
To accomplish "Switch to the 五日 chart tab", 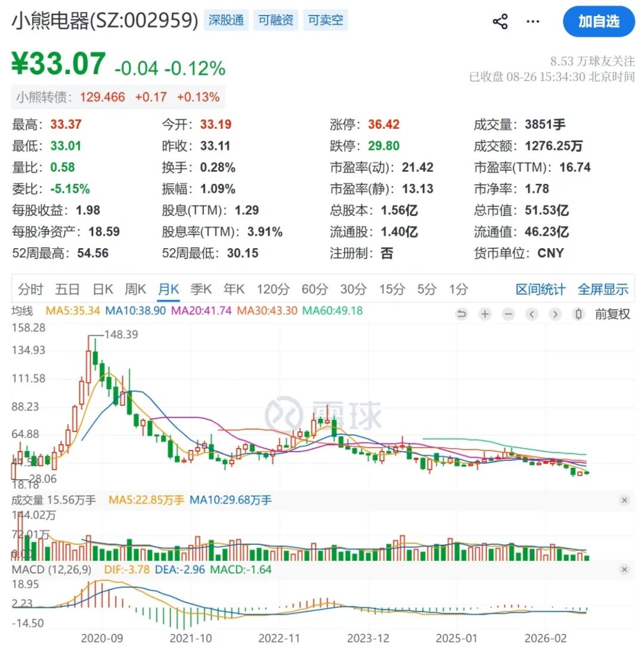I will point(67,289).
